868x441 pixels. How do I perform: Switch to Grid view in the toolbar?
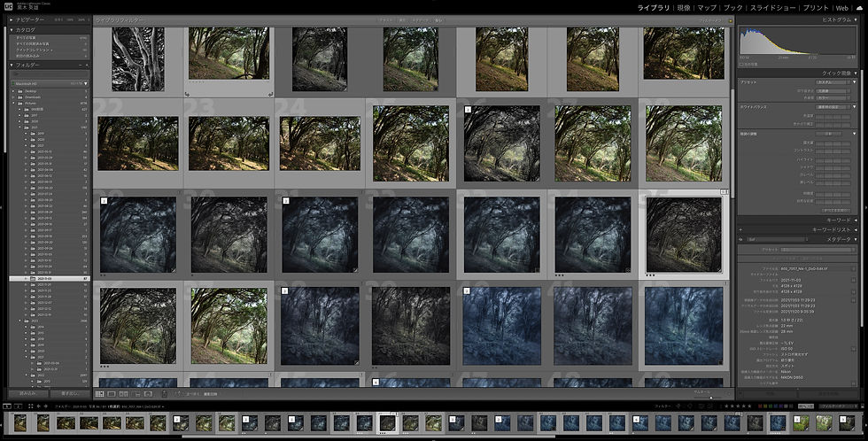click(99, 394)
